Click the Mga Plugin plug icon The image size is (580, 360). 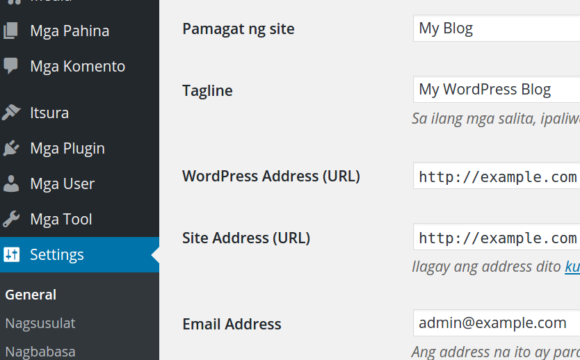coord(11,148)
